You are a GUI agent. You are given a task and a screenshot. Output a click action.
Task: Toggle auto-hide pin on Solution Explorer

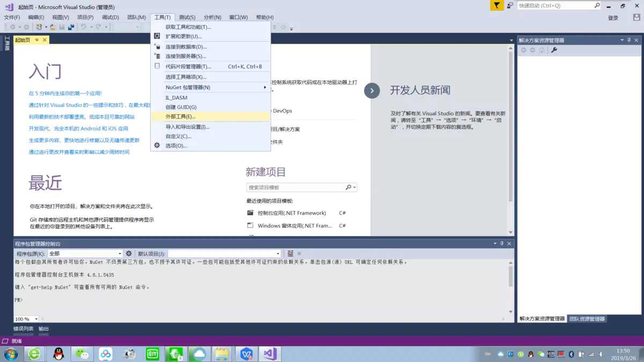click(629, 40)
